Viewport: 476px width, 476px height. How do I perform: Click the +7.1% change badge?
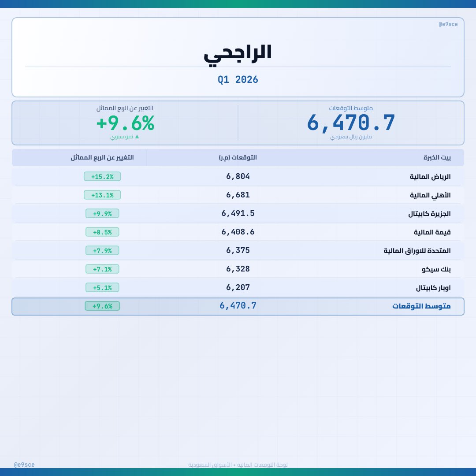[102, 269]
